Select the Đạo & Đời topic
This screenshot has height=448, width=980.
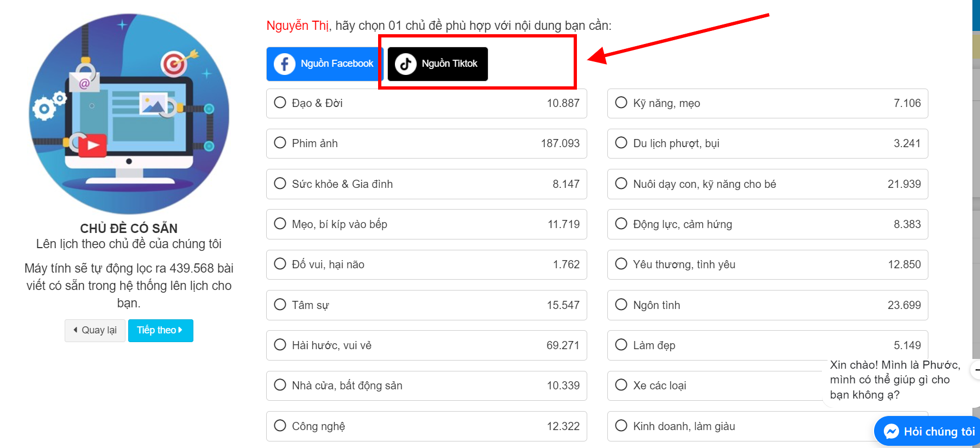click(x=280, y=103)
